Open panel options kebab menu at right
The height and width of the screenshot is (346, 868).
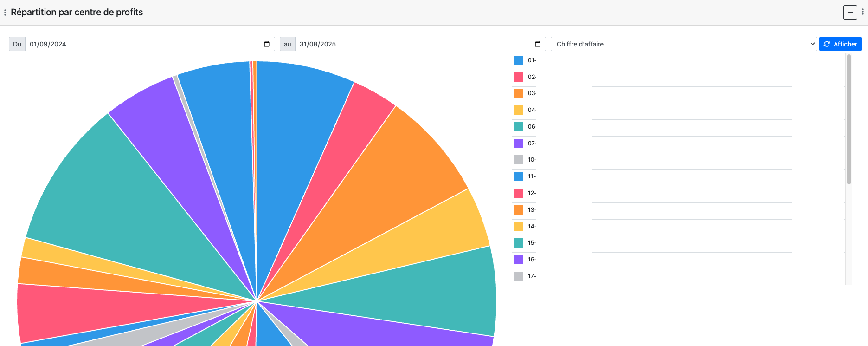[863, 12]
